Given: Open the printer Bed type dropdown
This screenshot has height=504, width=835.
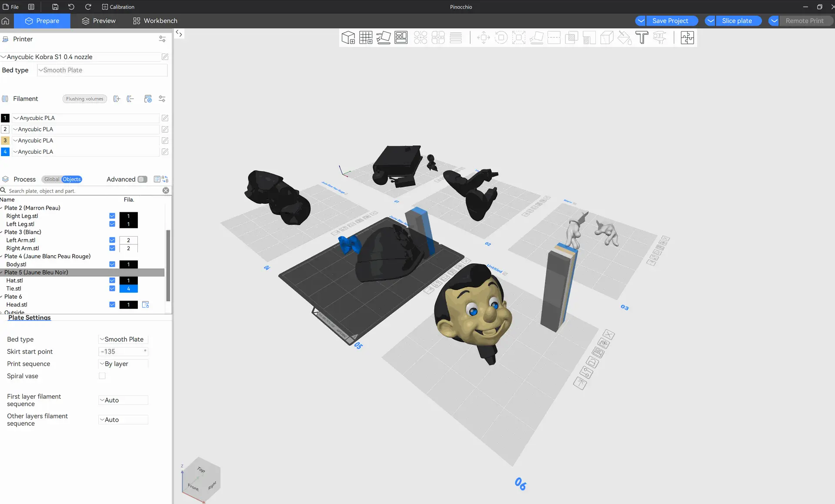Looking at the screenshot, I should [x=102, y=70].
